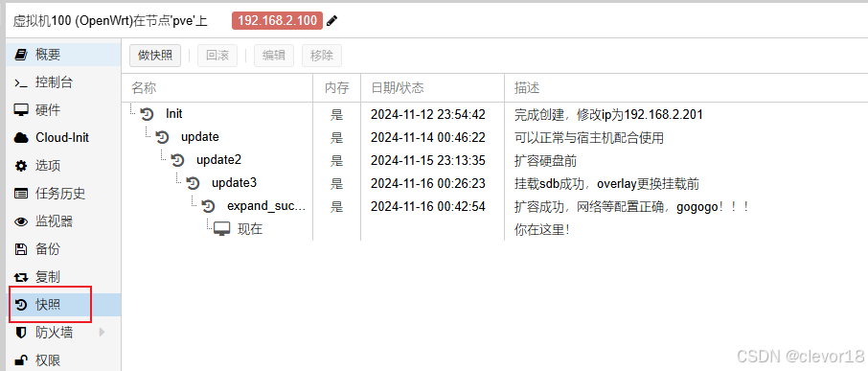Viewport: 868px width, 371px height.
Task: Select the expand_suc... snapshot row
Action: (494, 206)
